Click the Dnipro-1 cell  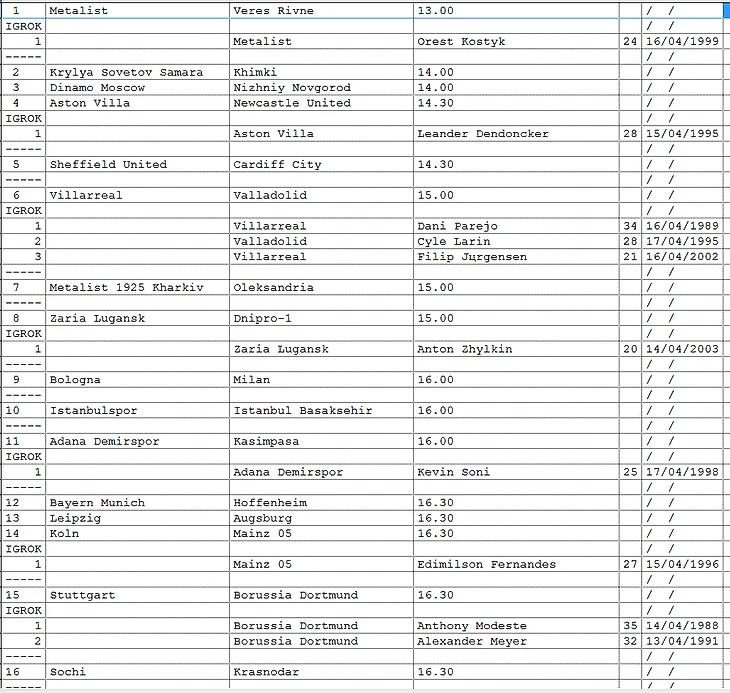pyautogui.click(x=321, y=318)
